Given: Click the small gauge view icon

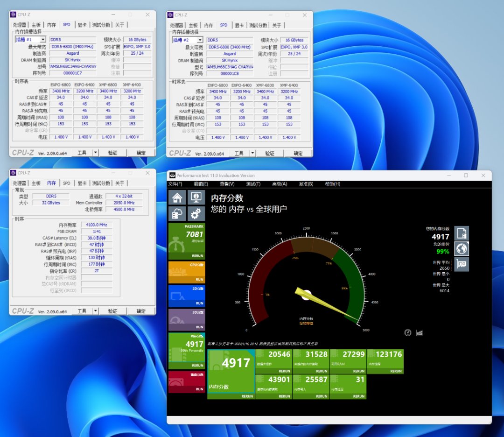Looking at the screenshot, I should 408,333.
